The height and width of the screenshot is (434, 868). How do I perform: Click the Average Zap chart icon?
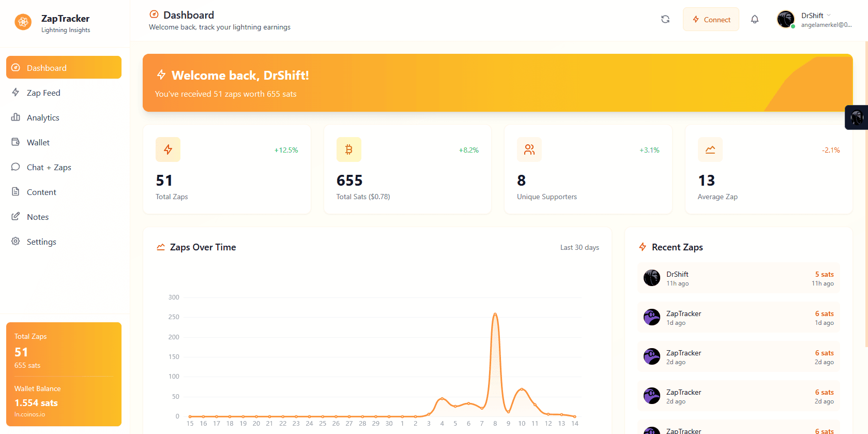click(x=710, y=149)
